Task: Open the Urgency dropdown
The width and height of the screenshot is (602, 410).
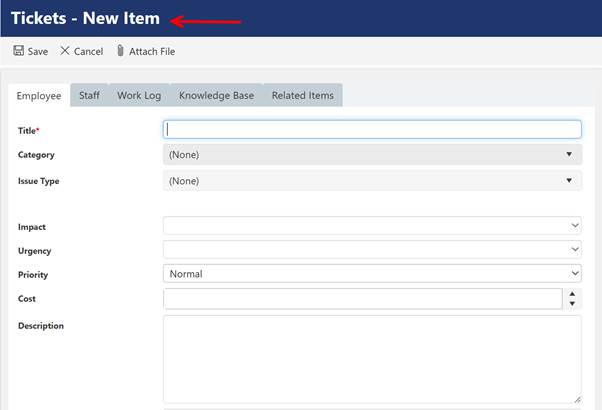Action: pyautogui.click(x=371, y=249)
